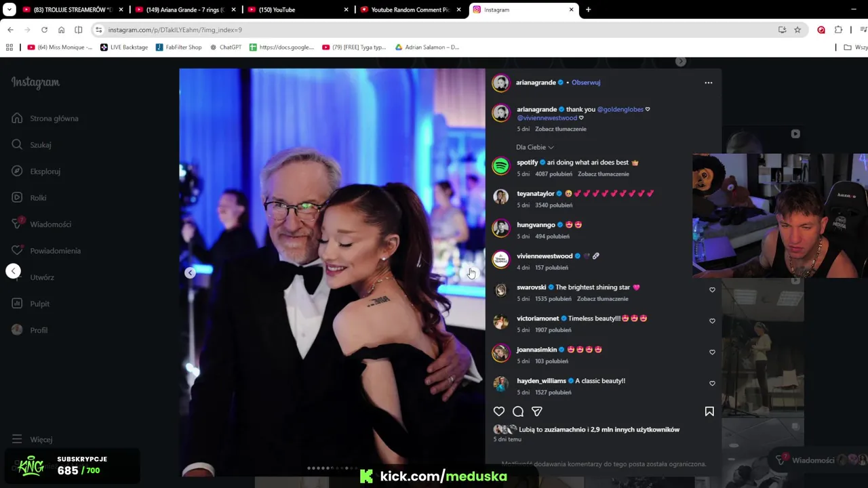Open the Profil avatar in the sidebar
This screenshot has height=488, width=868.
(x=17, y=329)
